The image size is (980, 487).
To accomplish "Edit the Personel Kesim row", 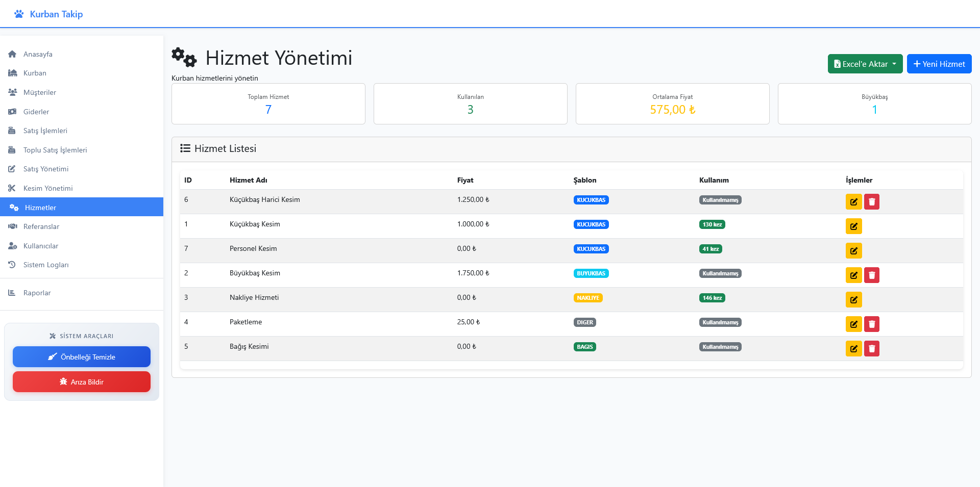I will coord(853,251).
